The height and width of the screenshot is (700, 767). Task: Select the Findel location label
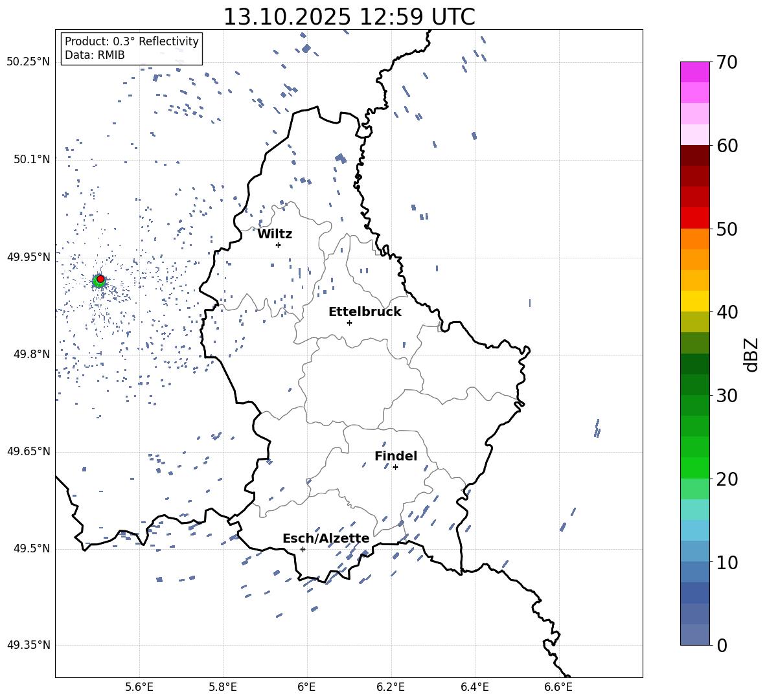396,456
